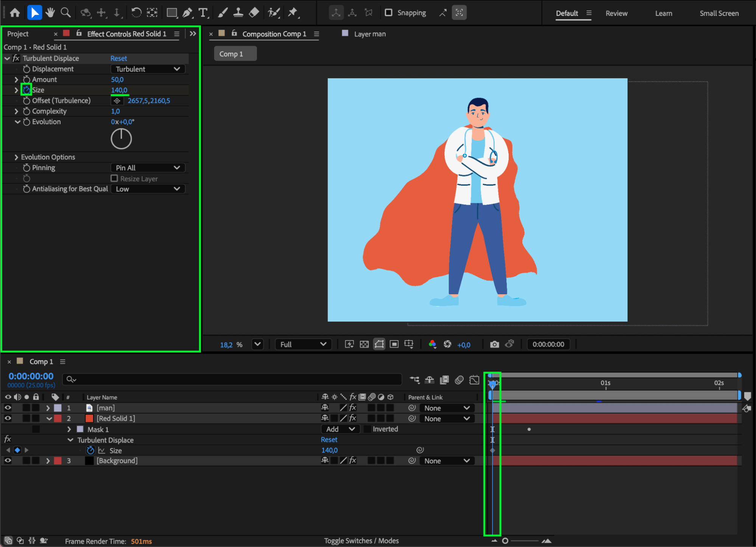Click the timeline layer search field
This screenshot has height=547, width=756.
(232, 379)
